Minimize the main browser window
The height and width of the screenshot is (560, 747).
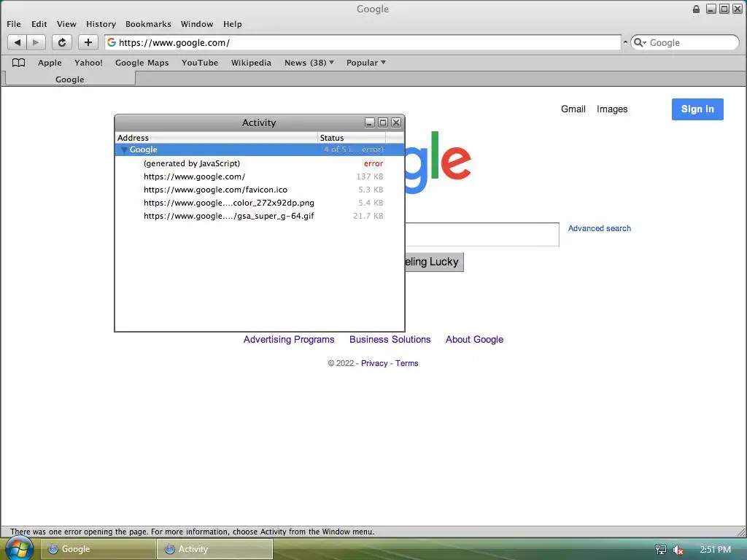tap(711, 9)
